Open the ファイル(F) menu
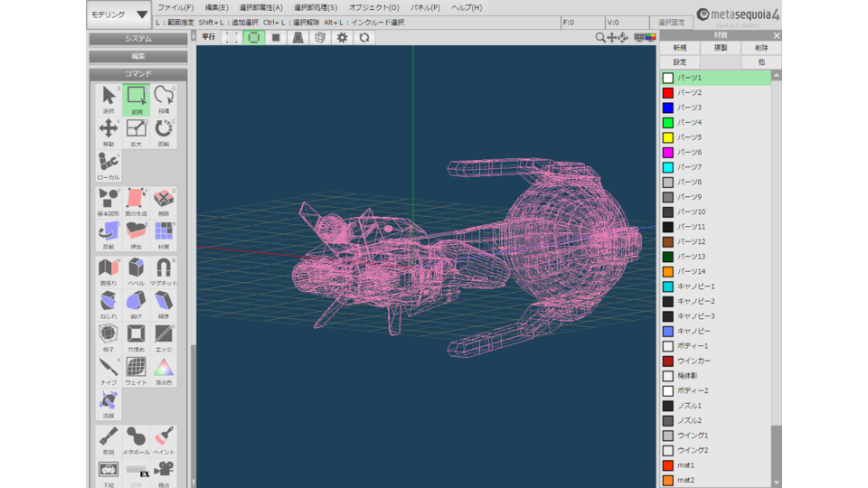868x488 pixels. click(x=175, y=7)
